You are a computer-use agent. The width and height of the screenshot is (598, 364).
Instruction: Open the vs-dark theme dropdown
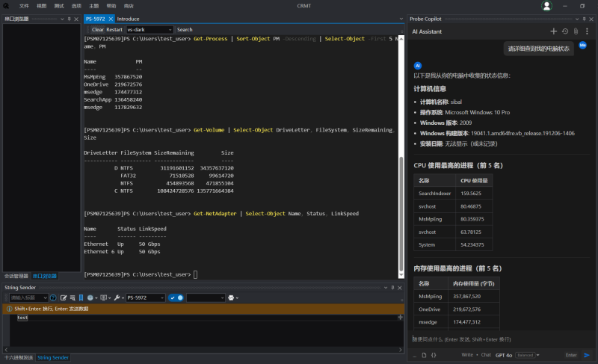point(149,29)
